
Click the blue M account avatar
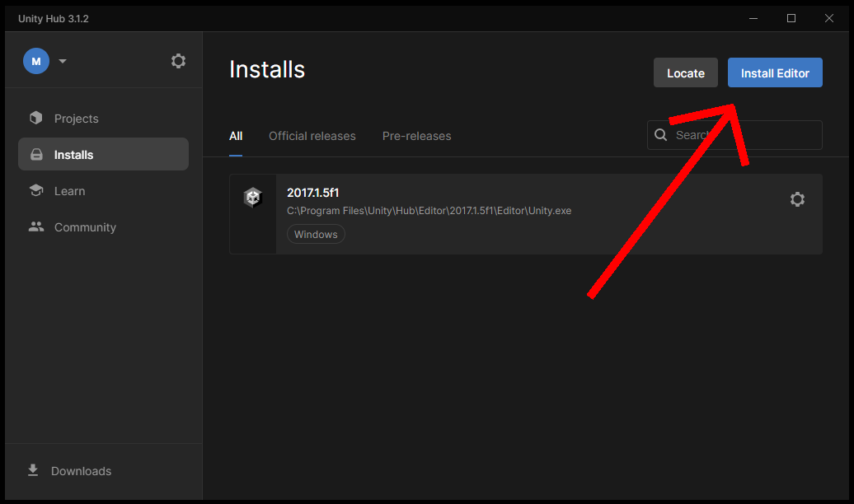(x=36, y=61)
